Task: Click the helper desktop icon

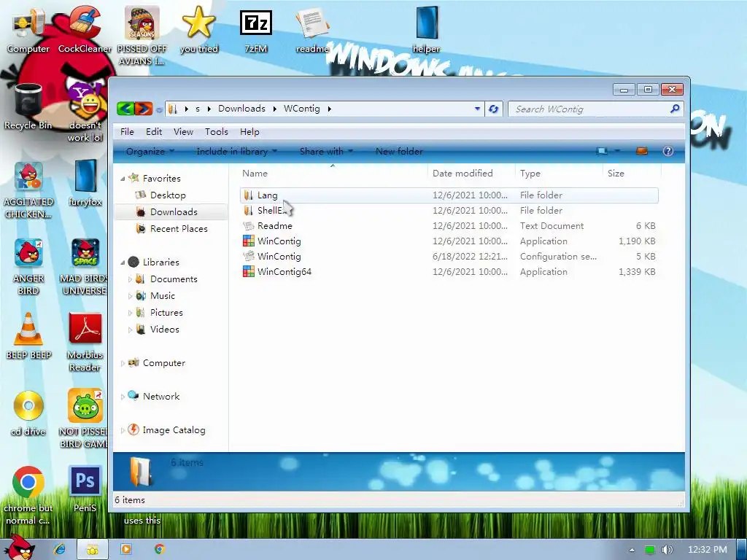Action: point(426,29)
